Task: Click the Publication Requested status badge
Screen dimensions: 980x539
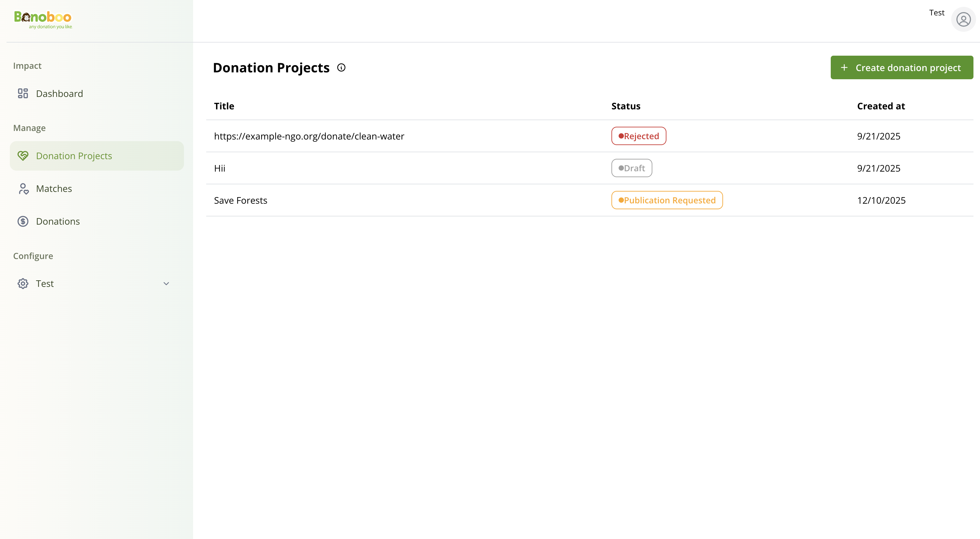Action: [666, 201]
